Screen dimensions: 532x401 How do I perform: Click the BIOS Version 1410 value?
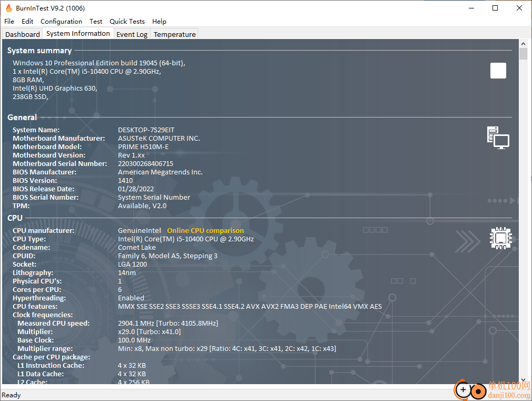(125, 181)
